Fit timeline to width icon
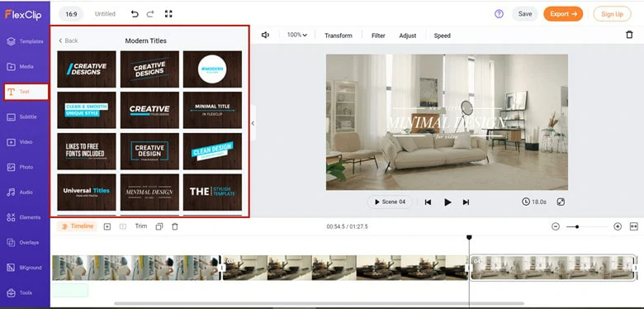This screenshot has height=309, width=644. click(634, 226)
